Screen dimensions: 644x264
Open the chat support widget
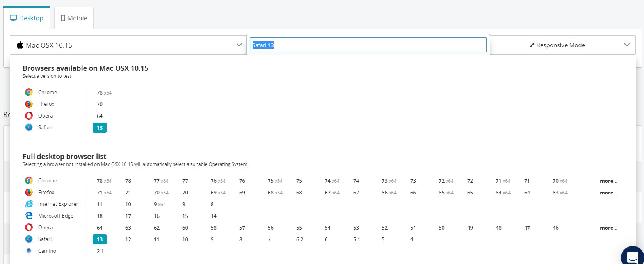tap(632, 255)
